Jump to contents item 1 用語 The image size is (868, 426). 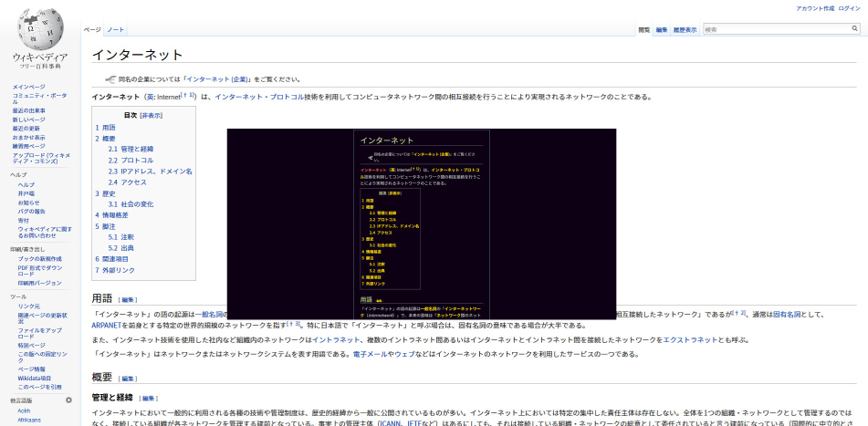[x=105, y=128]
